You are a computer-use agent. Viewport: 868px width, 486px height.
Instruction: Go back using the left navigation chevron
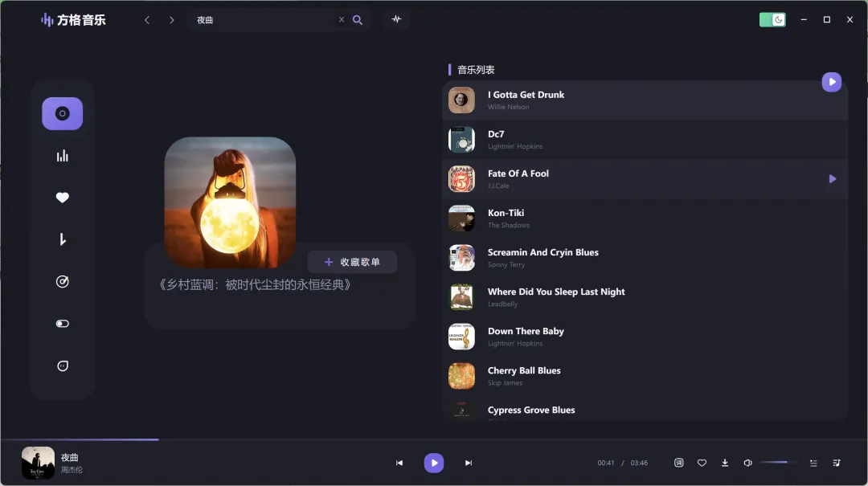pos(147,19)
